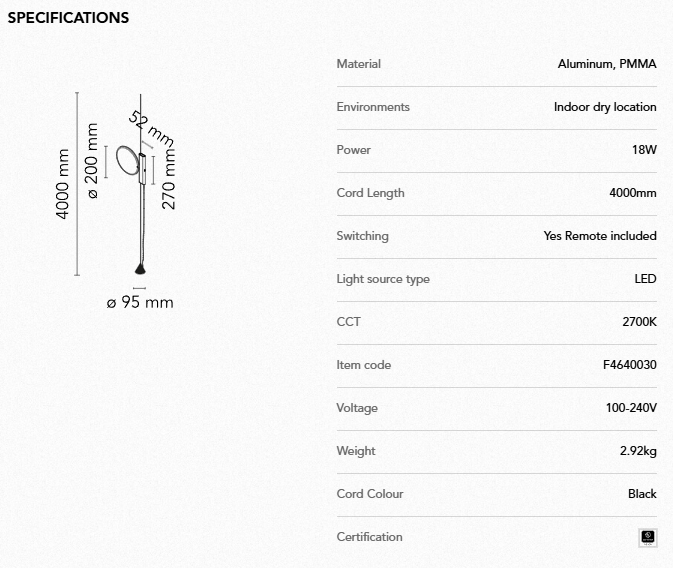This screenshot has height=568, width=673.
Task: Click the ø 200 mm diameter label
Action: pyautogui.click(x=93, y=160)
